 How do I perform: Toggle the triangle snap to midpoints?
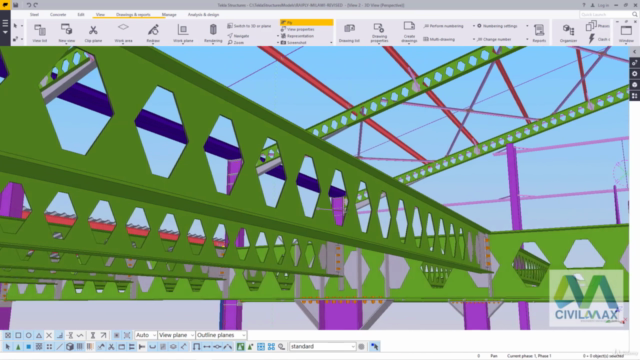pos(39,335)
